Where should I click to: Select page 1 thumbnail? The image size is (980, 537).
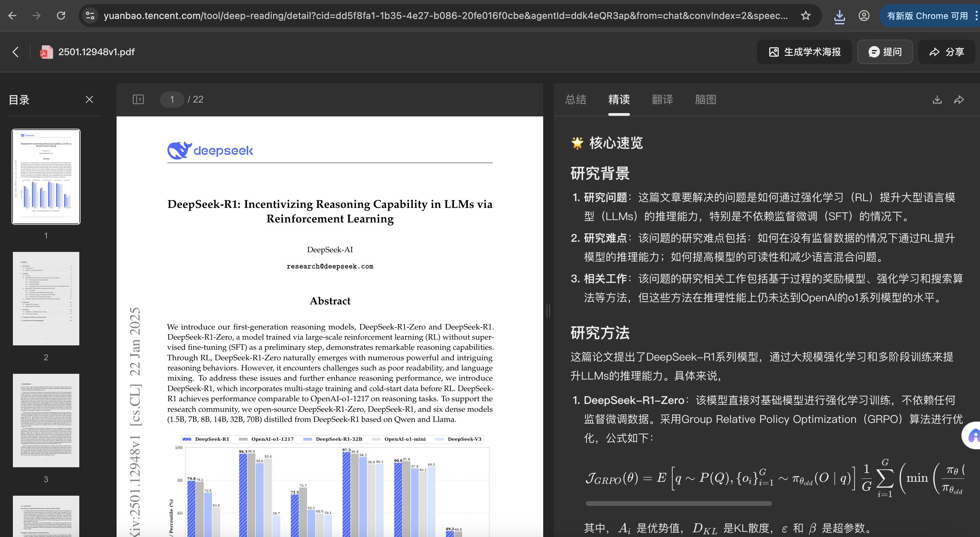pyautogui.click(x=46, y=177)
